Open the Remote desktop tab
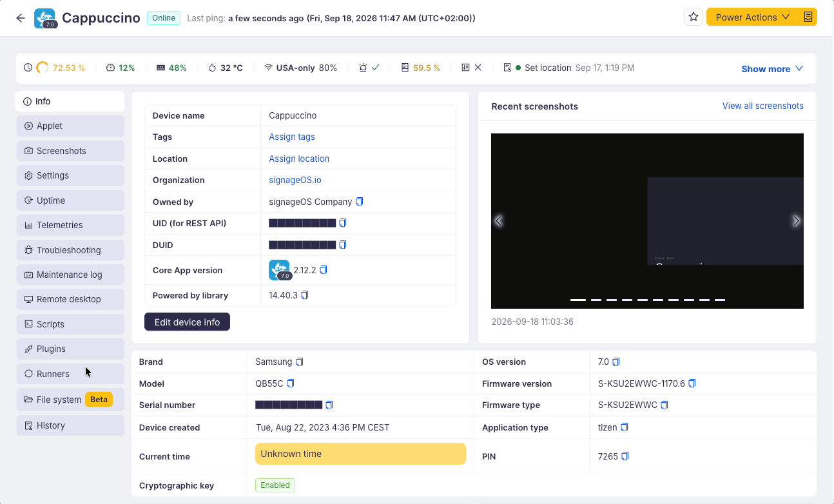Screen dimensions: 834x504 [70, 299]
